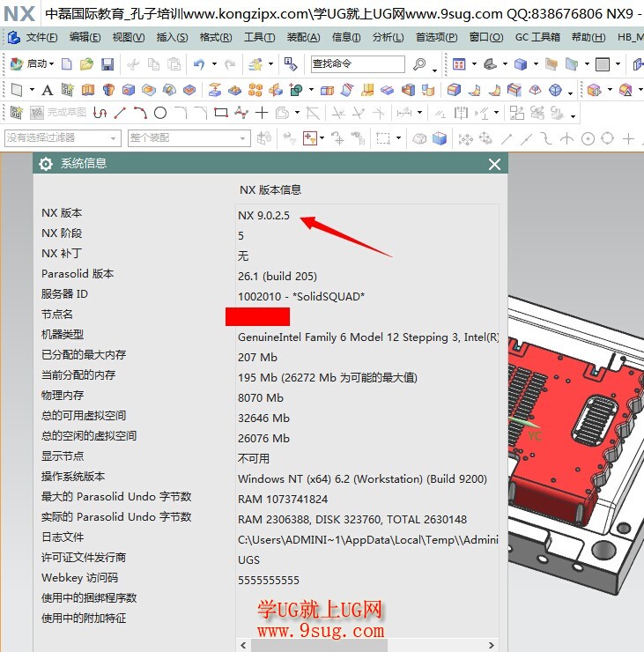Click the 'NX 9.0.2.5' version value
Viewport: 644px width, 652px height.
tap(263, 215)
